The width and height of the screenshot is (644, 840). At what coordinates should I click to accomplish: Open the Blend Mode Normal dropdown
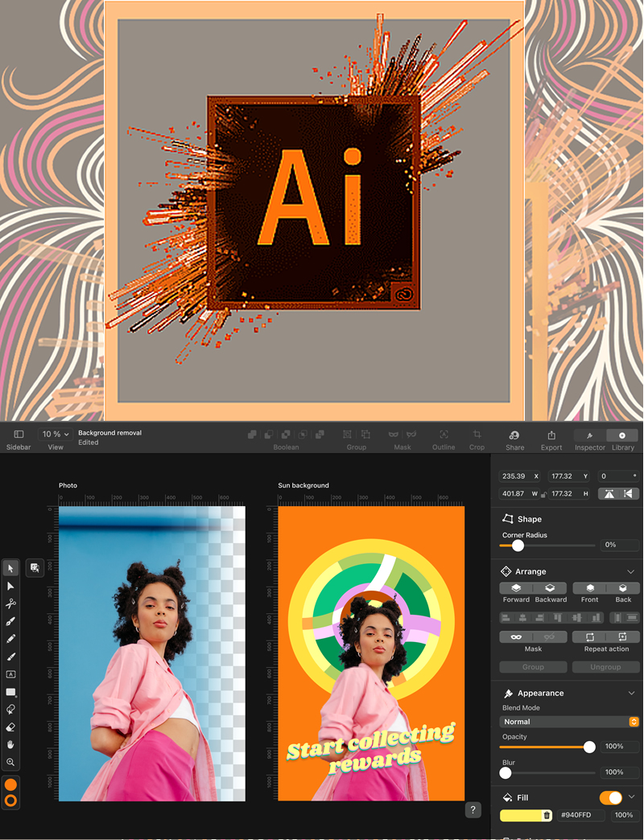[x=569, y=722]
